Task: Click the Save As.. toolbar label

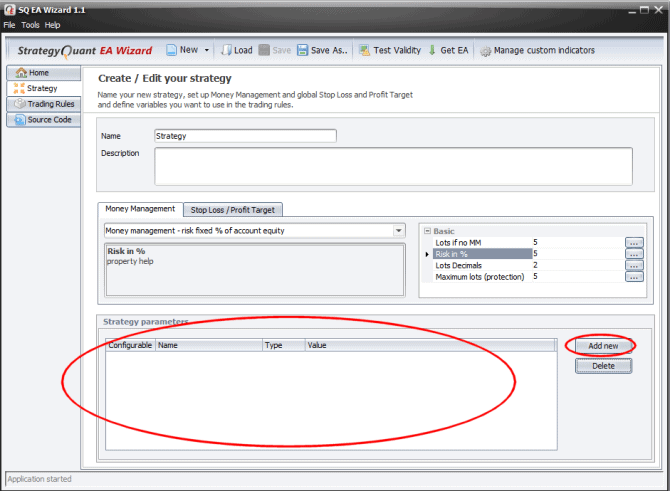Action: click(329, 50)
